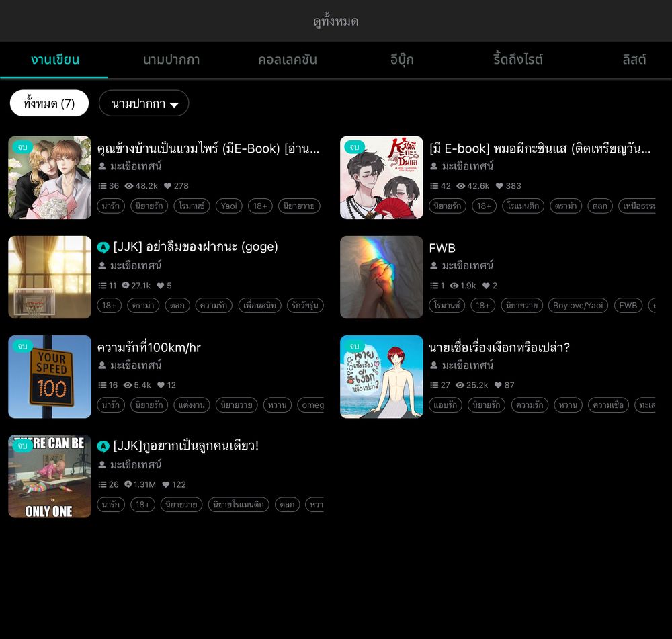Screen dimensions: 672x639
Task: Open the FWB rainbow hands cover
Action: 382,278
